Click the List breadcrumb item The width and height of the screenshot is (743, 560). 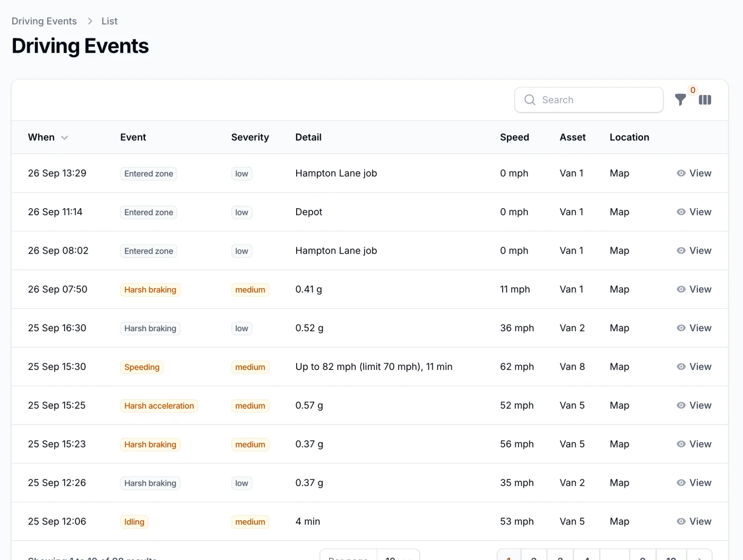[x=109, y=21]
